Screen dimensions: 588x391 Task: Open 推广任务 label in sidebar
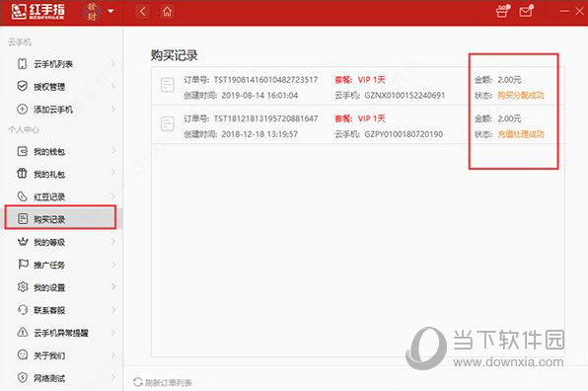[49, 265]
